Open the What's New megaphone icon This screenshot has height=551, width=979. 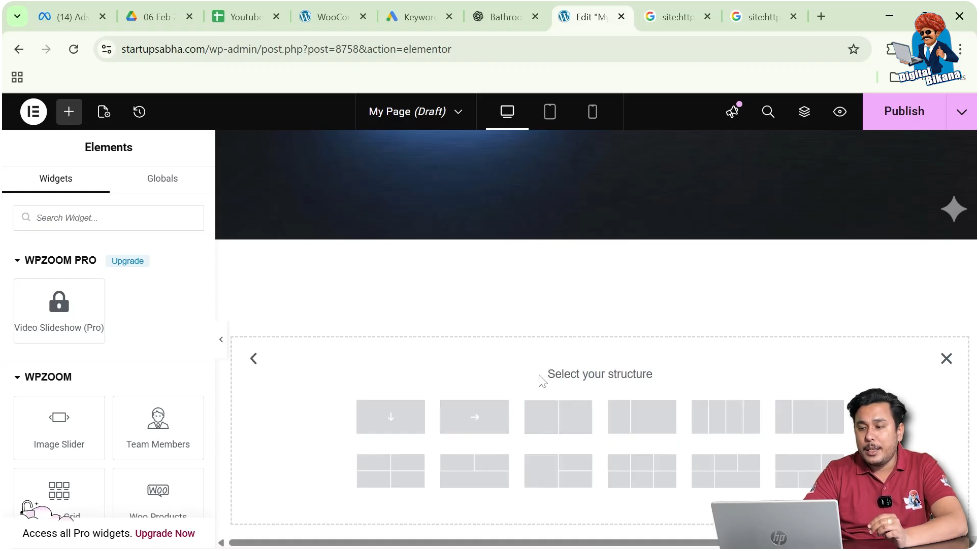click(x=732, y=111)
